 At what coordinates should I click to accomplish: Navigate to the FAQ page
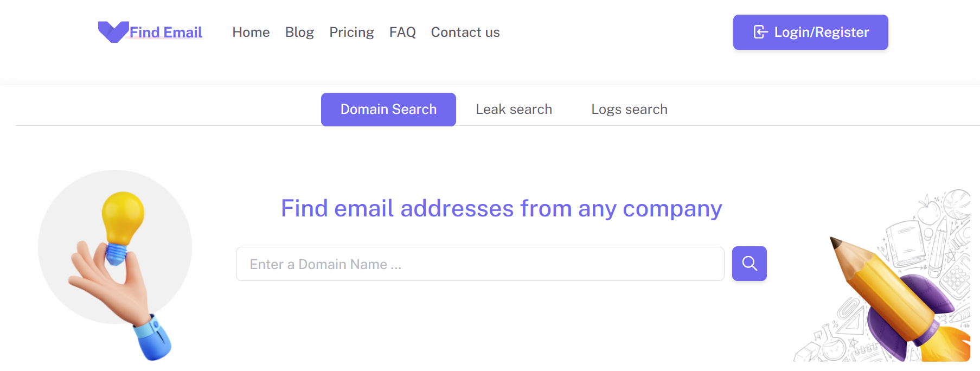pos(402,33)
